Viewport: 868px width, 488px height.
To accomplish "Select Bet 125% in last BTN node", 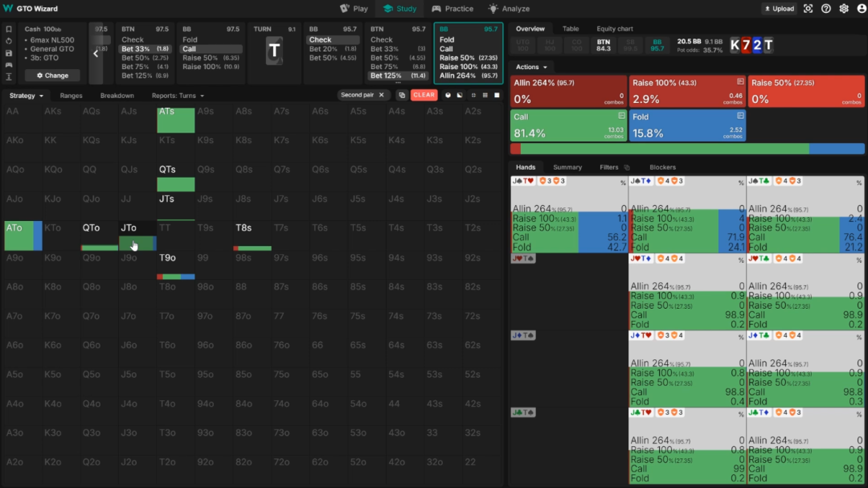I will (x=398, y=76).
